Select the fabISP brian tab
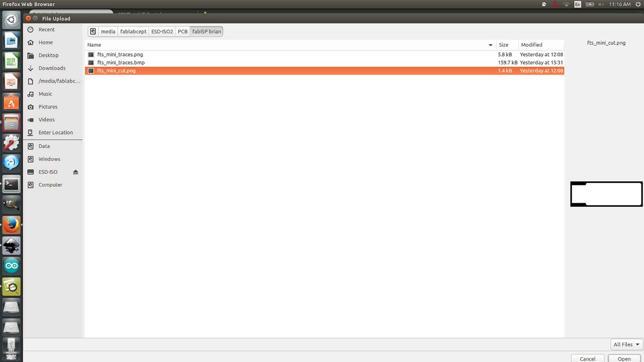 pos(206,32)
